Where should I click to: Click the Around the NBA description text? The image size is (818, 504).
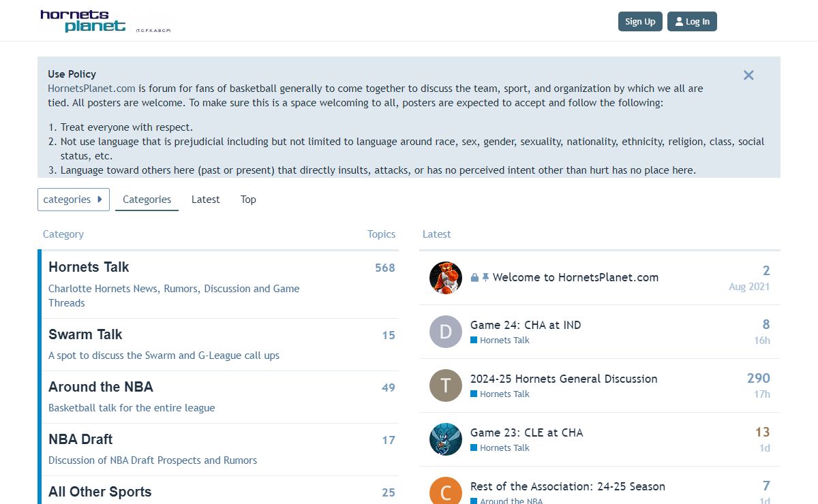pyautogui.click(x=132, y=408)
